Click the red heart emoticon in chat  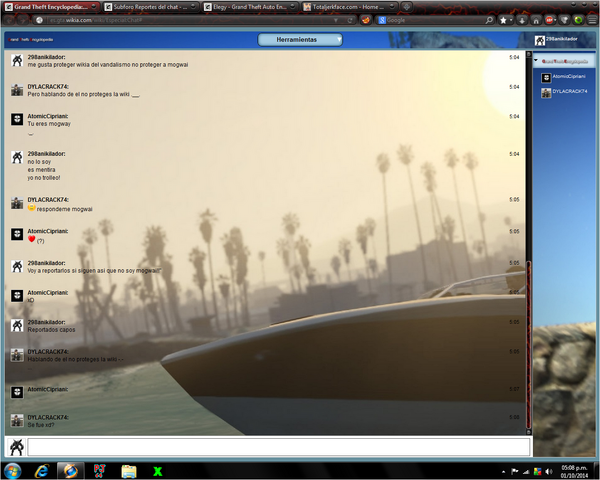(x=32, y=239)
